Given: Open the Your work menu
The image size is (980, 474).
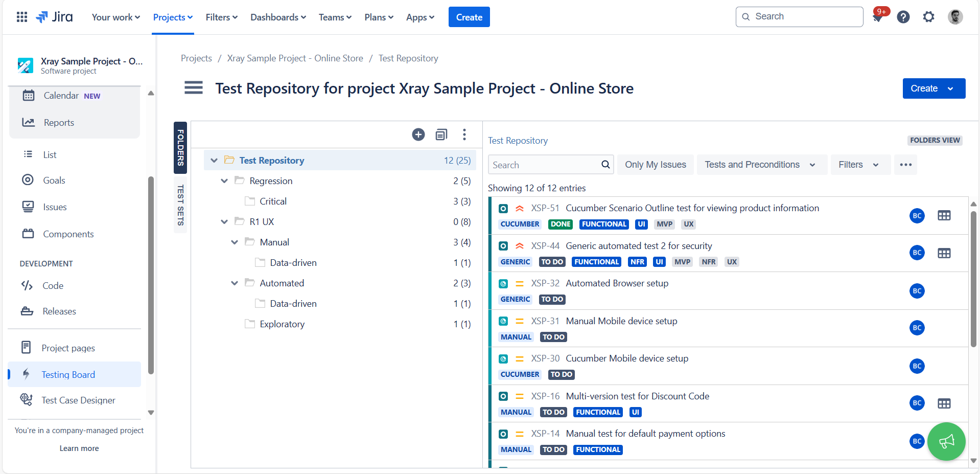Looking at the screenshot, I should point(116,17).
